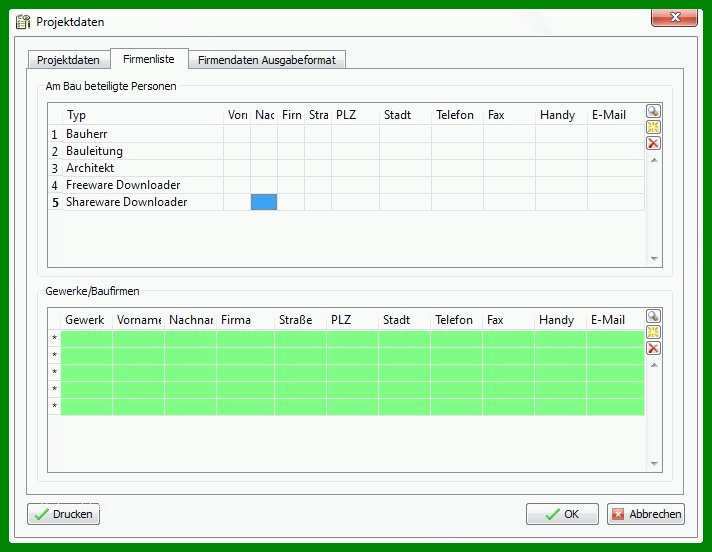This screenshot has width=712, height=552.
Task: Click the Firma column header
Action: [246, 320]
